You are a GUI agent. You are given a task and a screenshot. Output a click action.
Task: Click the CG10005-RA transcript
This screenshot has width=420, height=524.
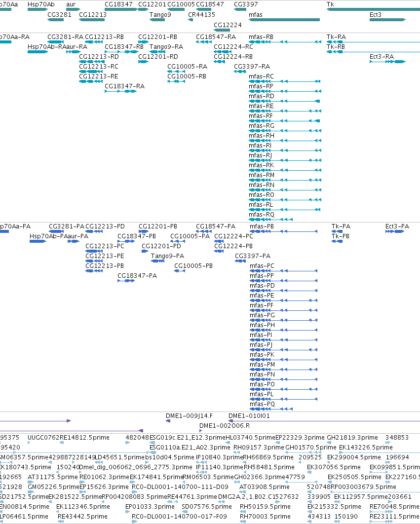[x=176, y=72]
